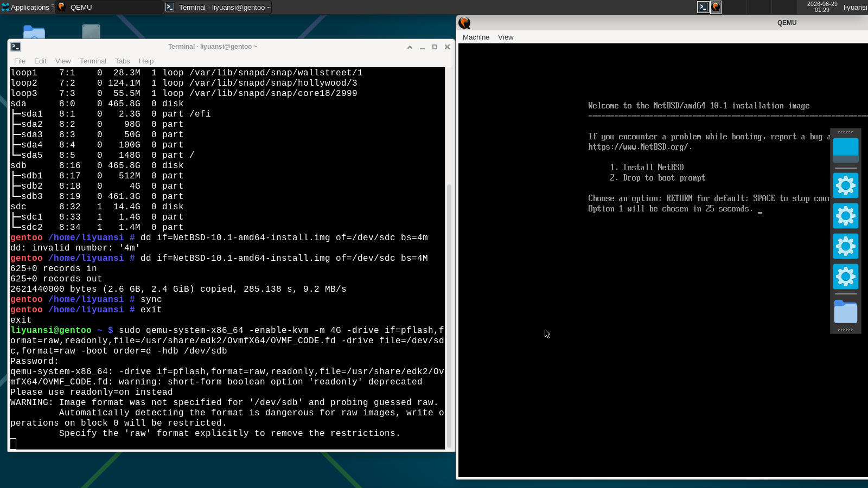The image size is (868, 488).
Task: Click the '1. Install NetBSD' option in QEMU
Action: coord(647,168)
